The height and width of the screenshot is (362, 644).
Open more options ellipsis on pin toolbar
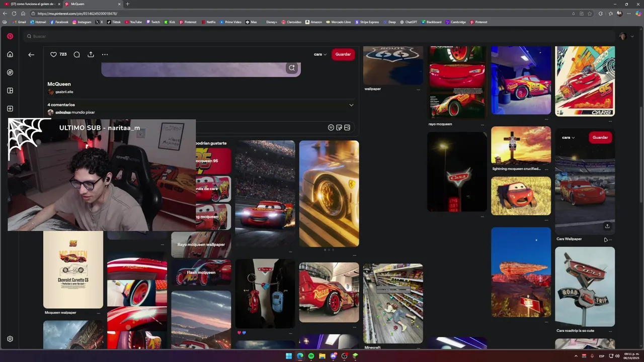pos(105,54)
